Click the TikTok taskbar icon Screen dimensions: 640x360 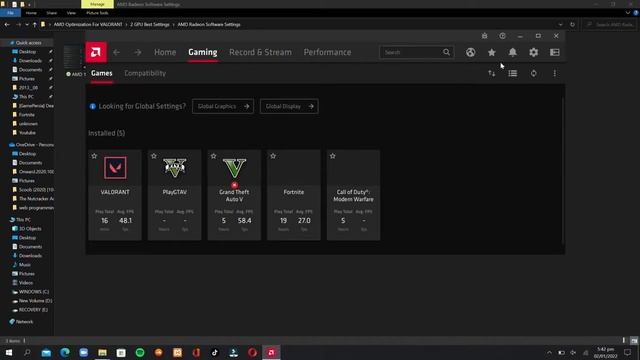[x=215, y=353]
